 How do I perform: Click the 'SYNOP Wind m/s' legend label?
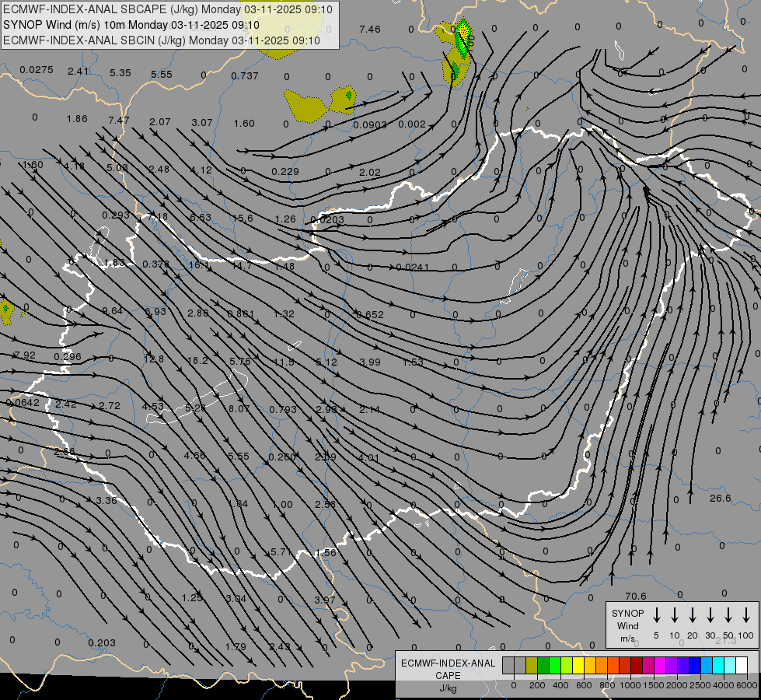(x=627, y=626)
